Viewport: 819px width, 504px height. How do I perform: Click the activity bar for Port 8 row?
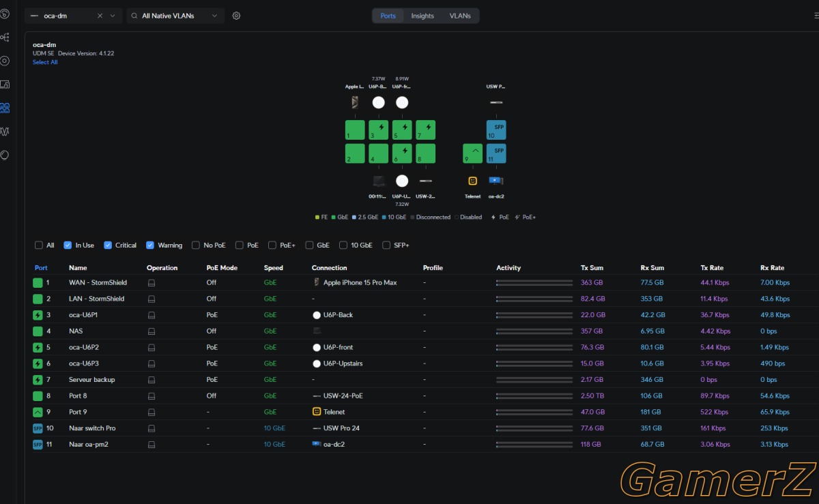pos(534,396)
